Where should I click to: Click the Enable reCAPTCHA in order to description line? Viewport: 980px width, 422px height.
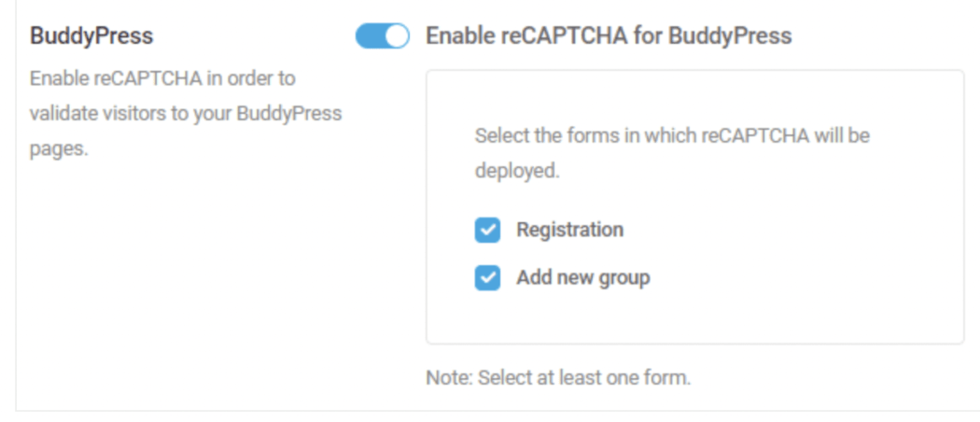(x=162, y=78)
